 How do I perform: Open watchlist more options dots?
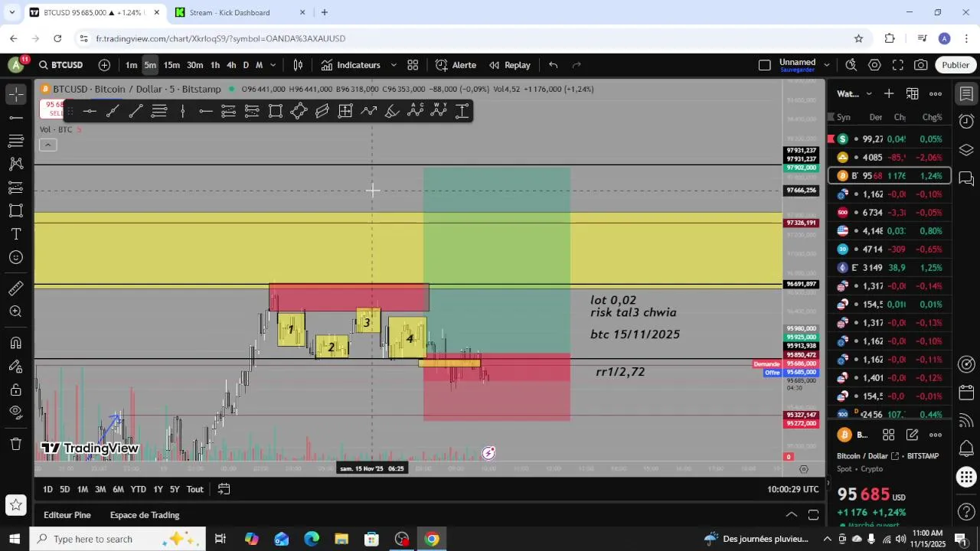[x=936, y=93]
